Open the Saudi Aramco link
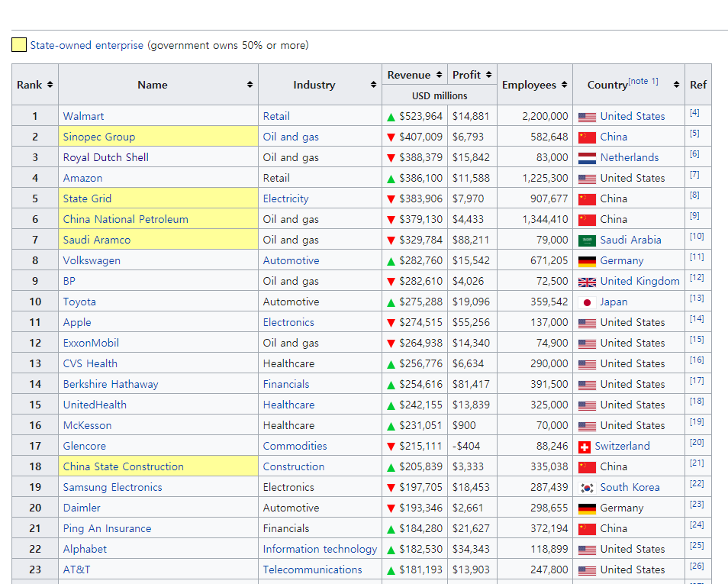The image size is (728, 584). click(97, 240)
